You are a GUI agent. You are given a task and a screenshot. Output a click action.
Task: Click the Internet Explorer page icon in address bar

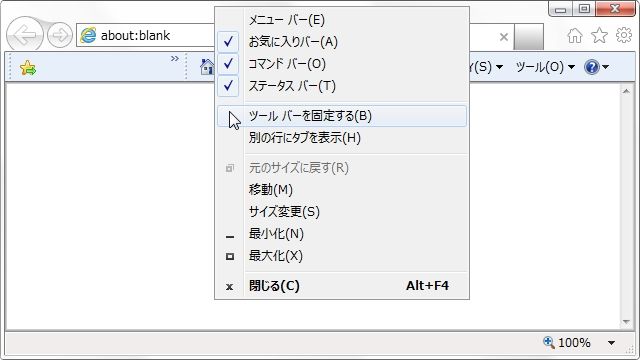click(x=88, y=36)
